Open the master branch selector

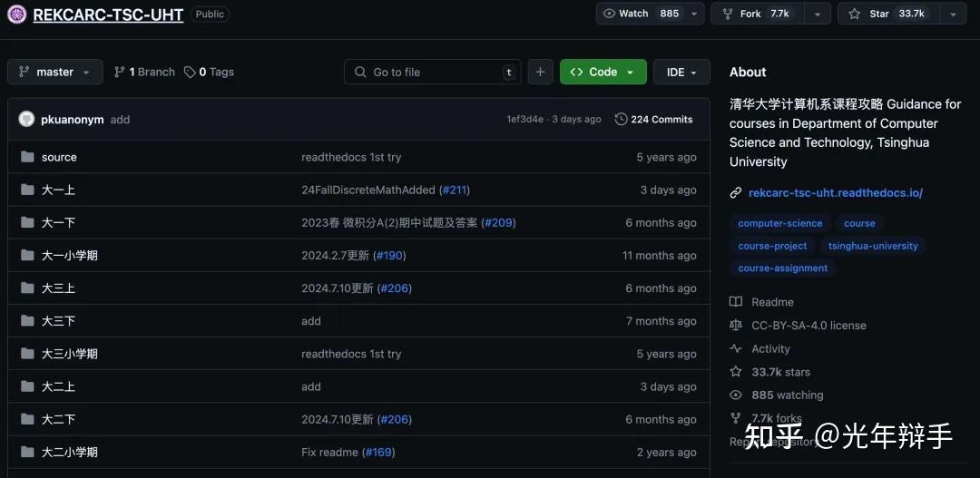pyautogui.click(x=55, y=72)
